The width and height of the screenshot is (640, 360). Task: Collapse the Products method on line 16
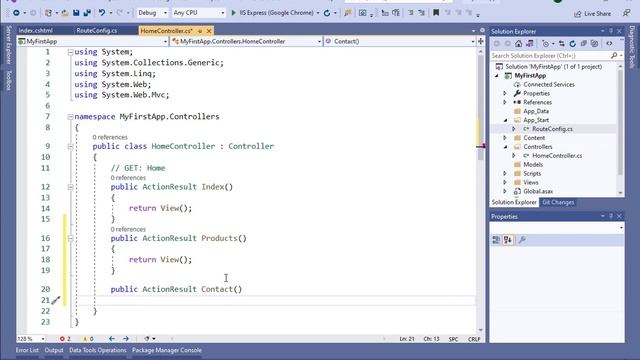[70, 238]
